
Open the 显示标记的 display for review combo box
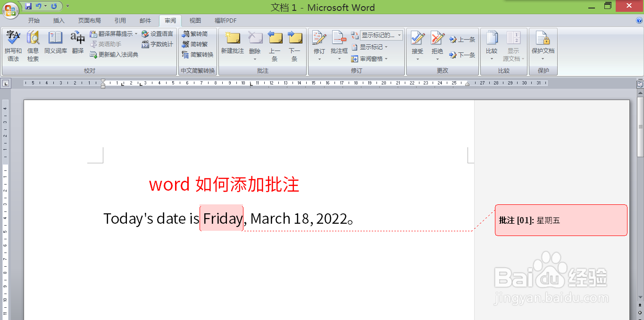[x=381, y=35]
